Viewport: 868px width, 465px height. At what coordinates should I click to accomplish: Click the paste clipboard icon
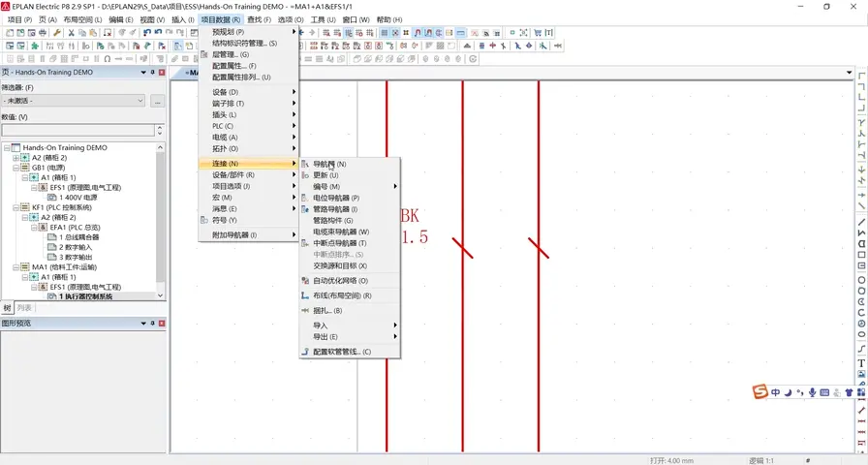click(x=93, y=33)
